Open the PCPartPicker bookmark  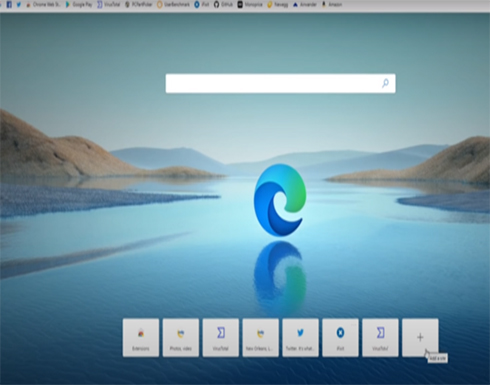(139, 4)
